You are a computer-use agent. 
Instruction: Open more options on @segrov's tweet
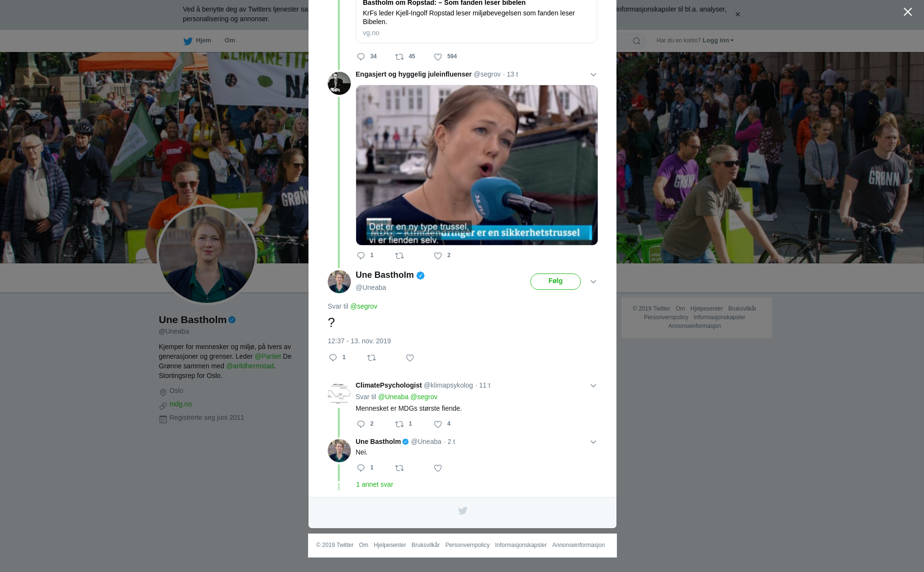click(x=593, y=75)
